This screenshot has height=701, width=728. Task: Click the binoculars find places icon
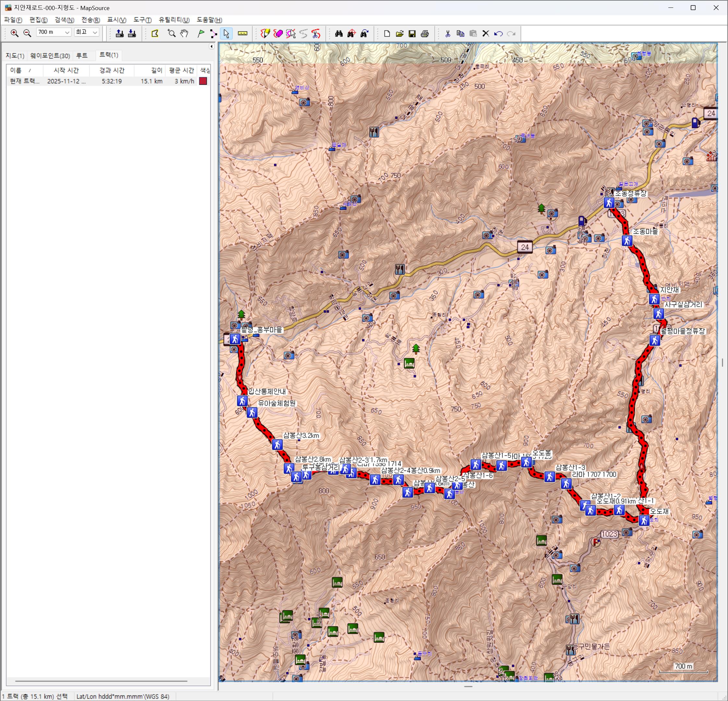tap(339, 34)
